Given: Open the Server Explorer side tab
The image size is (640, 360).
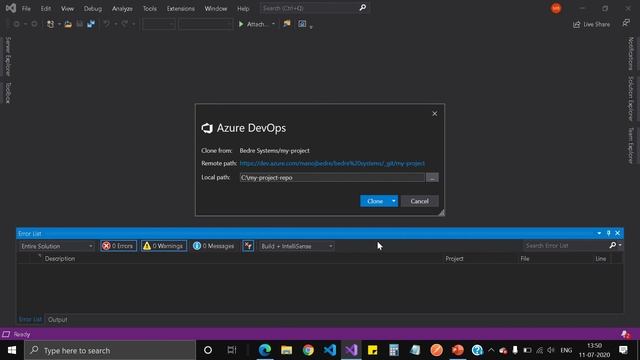Looking at the screenshot, I should [8, 56].
